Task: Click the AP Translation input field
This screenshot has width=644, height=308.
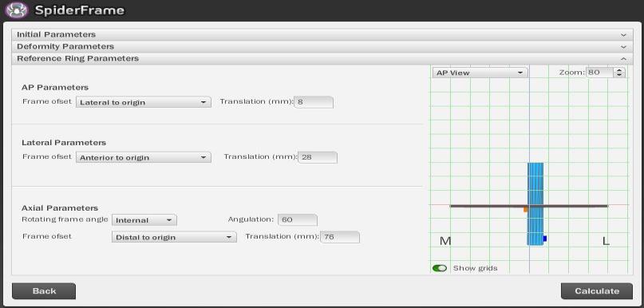Action: [314, 102]
